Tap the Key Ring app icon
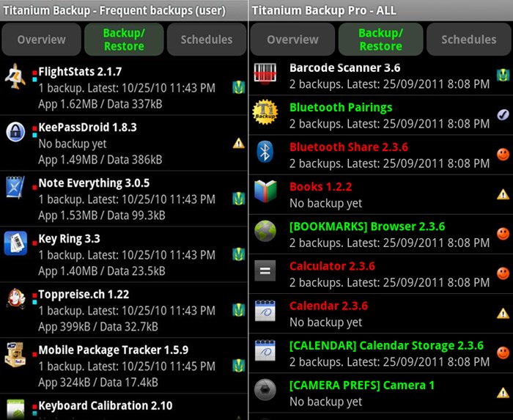Screen dimensions: 513x420 pos(15,243)
